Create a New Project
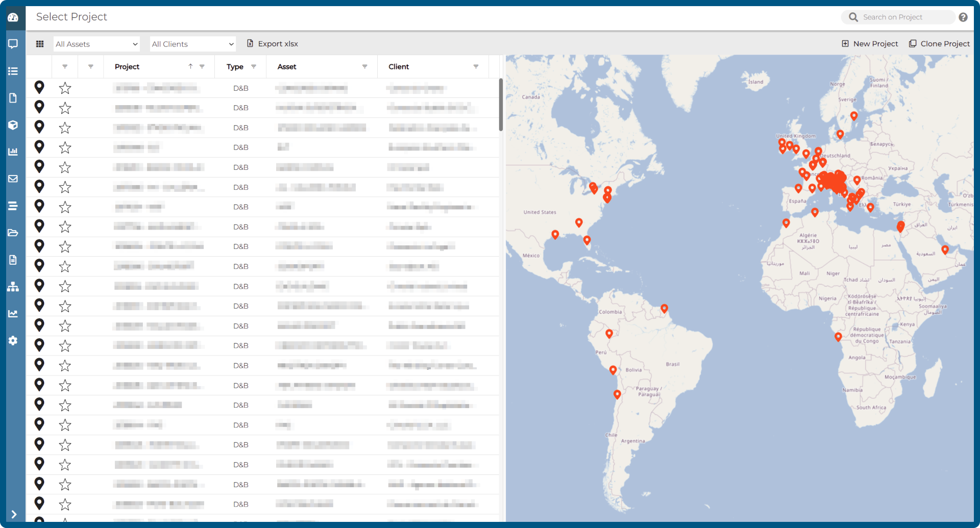The image size is (980, 528). coord(870,43)
